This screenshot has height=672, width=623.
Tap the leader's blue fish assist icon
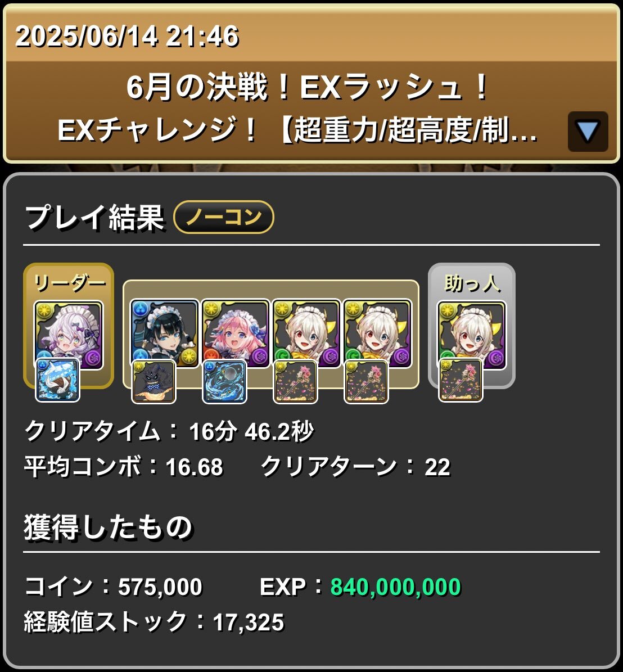tap(57, 381)
